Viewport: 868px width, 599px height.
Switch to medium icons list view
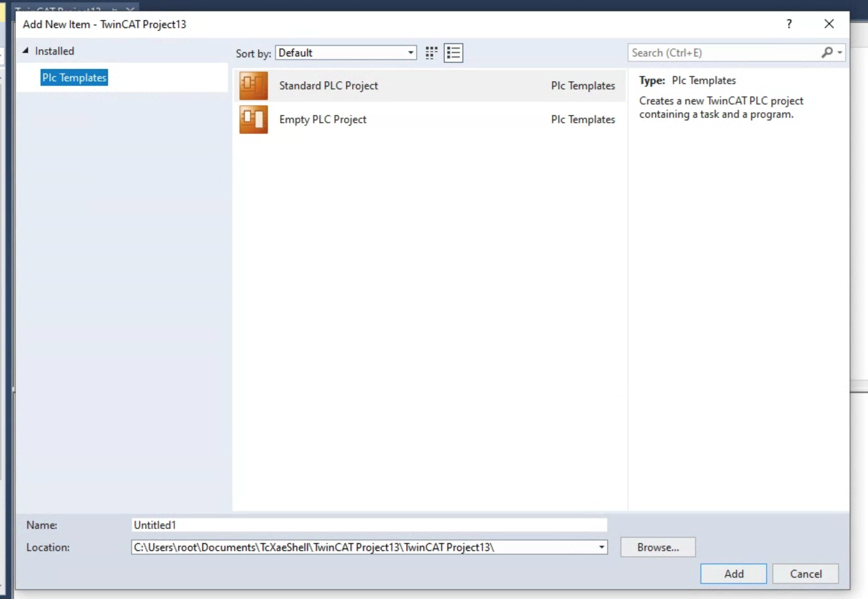(454, 53)
